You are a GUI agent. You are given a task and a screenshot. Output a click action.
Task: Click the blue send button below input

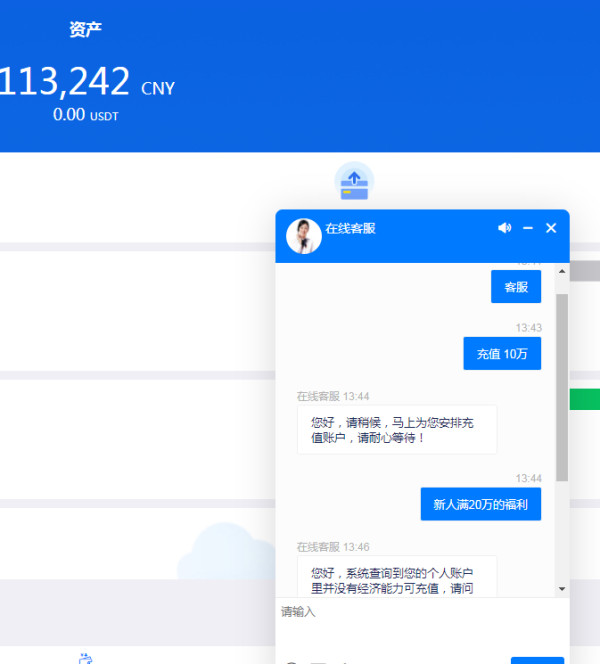click(537, 661)
